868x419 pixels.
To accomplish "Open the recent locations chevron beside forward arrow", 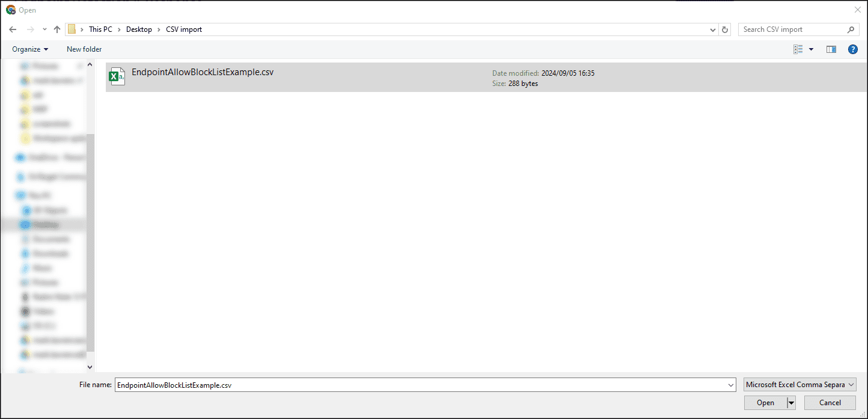I will (43, 29).
